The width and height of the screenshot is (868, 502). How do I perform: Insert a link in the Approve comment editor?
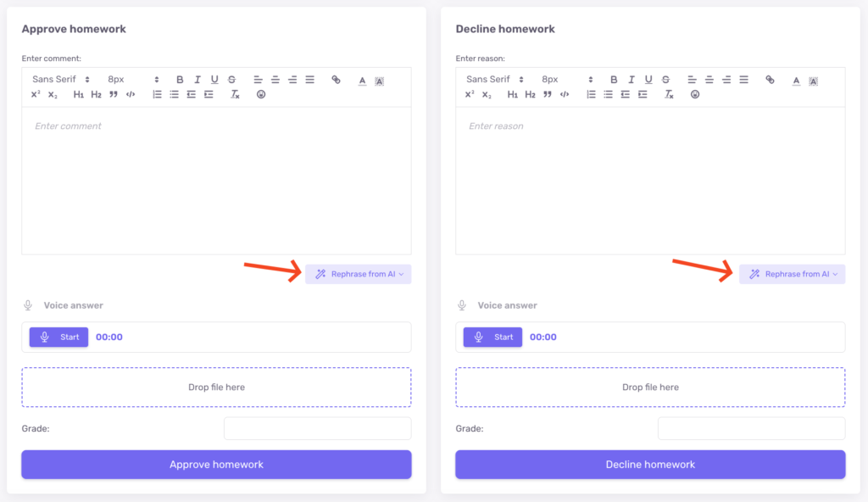click(336, 80)
